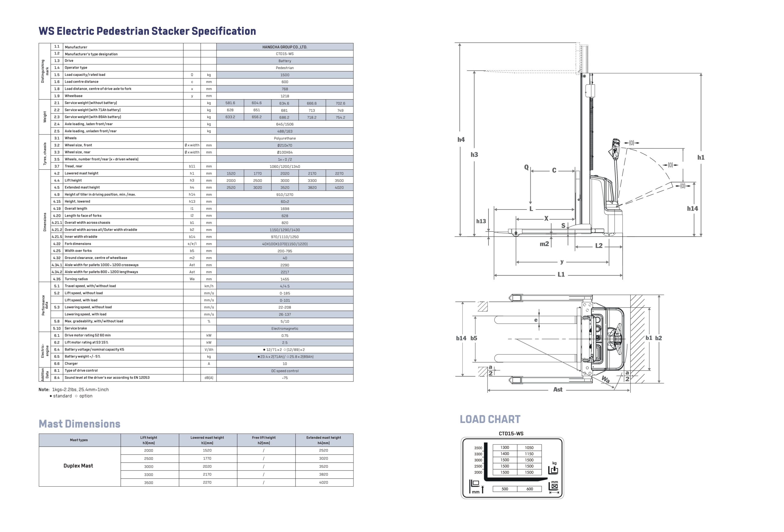784x532 pixels.
Task: Click the hollow option bullet in legend
Action: (76, 396)
